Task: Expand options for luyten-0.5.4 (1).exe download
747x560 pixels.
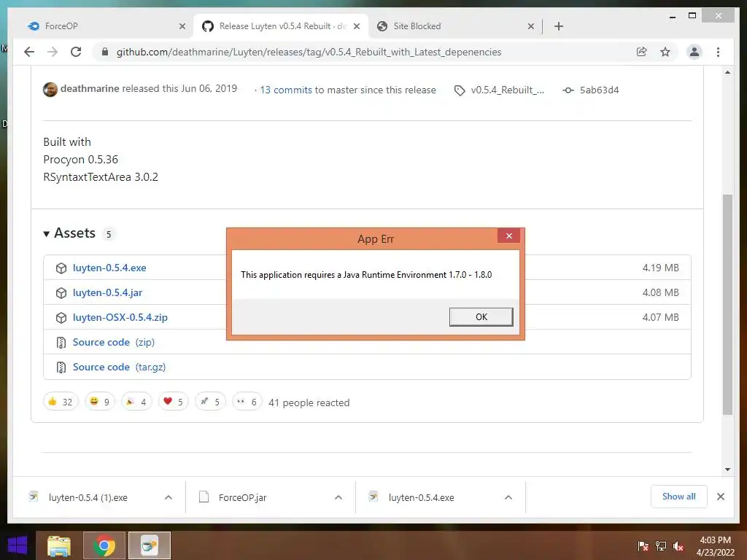Action: 169,497
